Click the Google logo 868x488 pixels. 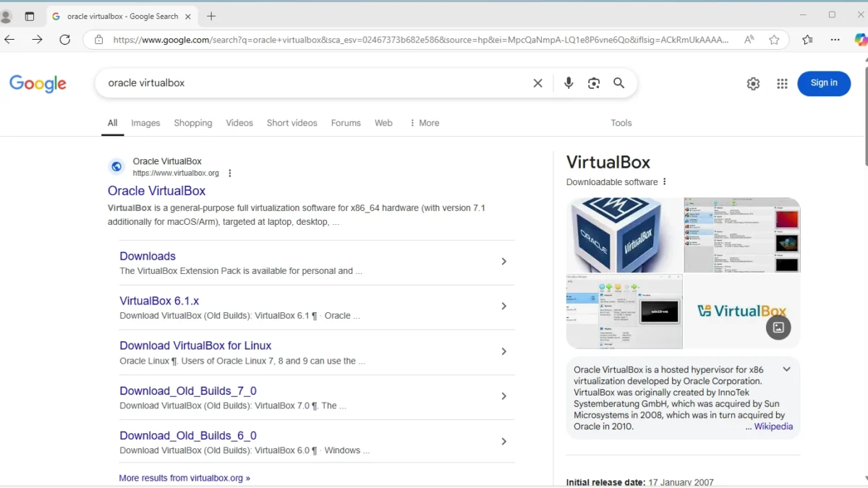click(x=38, y=84)
